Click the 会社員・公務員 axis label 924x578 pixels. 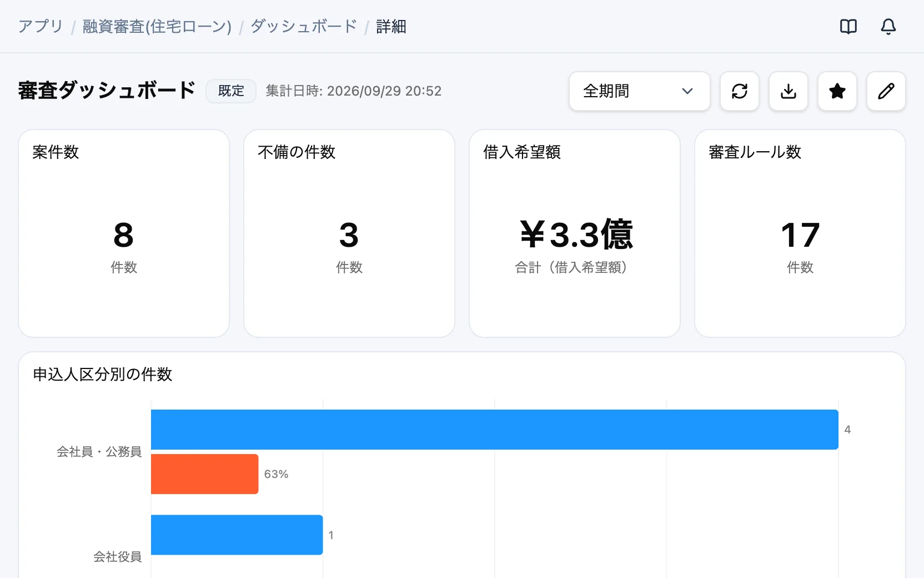click(x=99, y=452)
